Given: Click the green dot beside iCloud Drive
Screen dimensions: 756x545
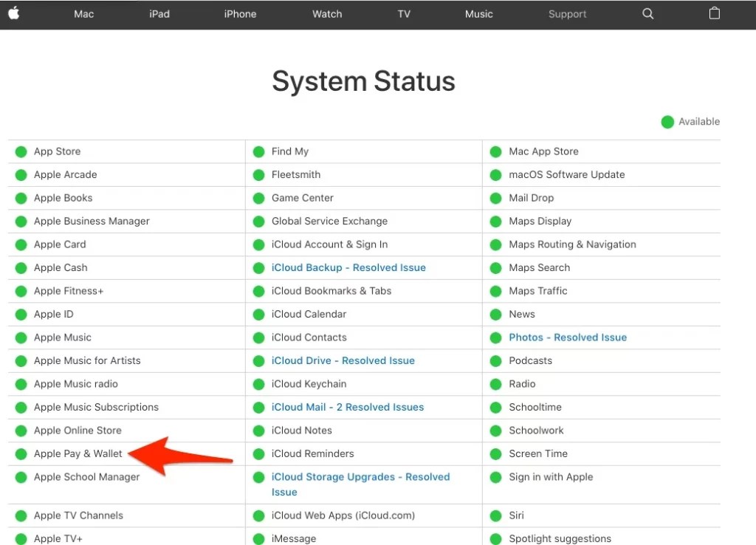Looking at the screenshot, I should 259,361.
